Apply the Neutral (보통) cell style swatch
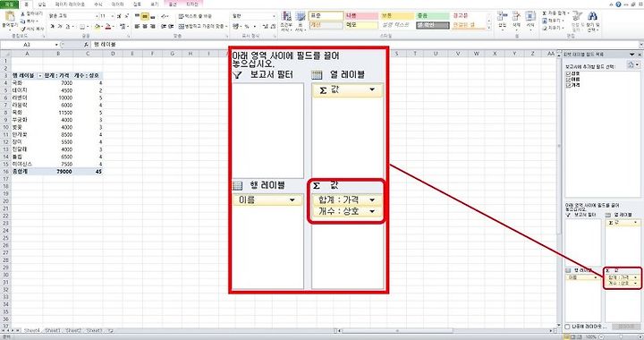 click(x=397, y=16)
